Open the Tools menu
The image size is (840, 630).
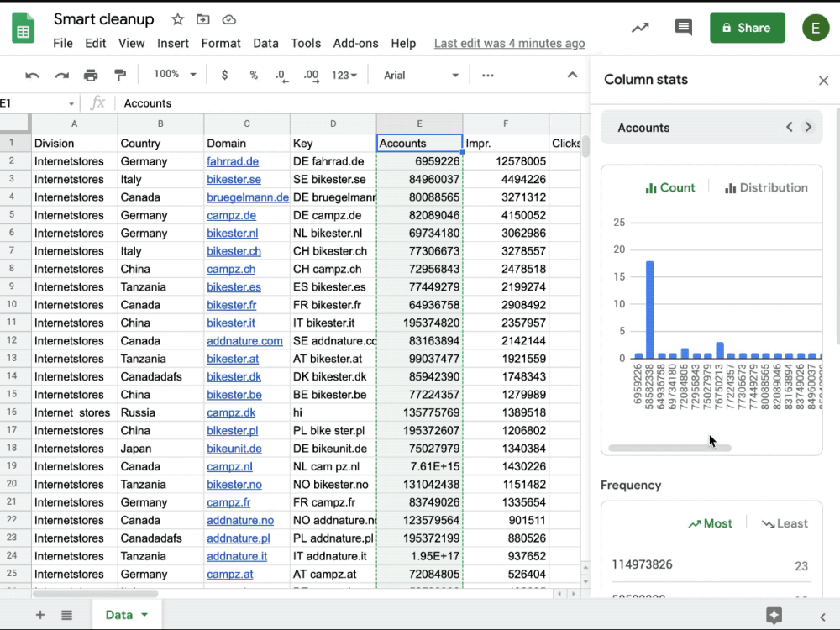(x=306, y=44)
